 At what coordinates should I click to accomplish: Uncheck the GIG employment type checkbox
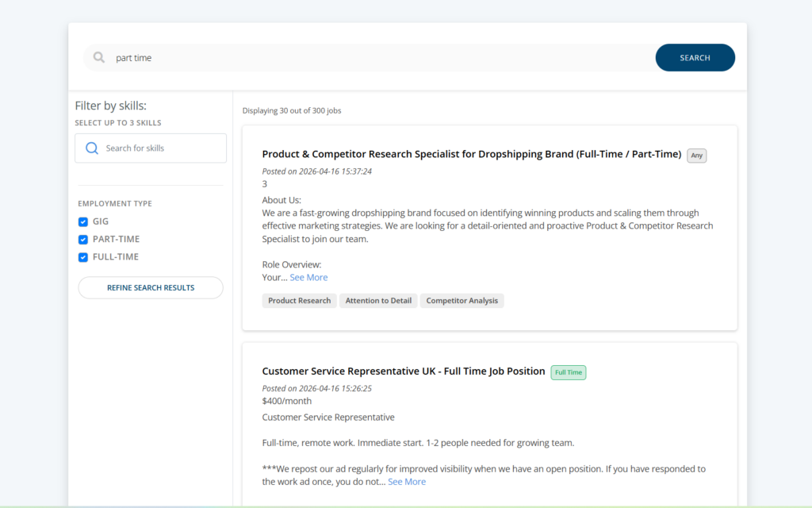pos(83,222)
